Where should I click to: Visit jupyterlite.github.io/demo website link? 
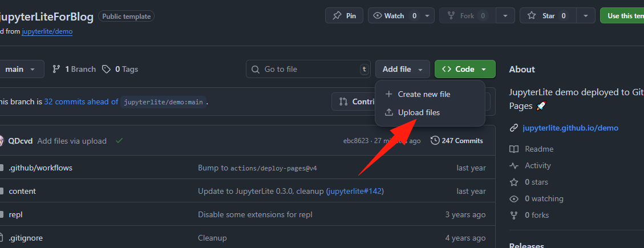pos(570,128)
